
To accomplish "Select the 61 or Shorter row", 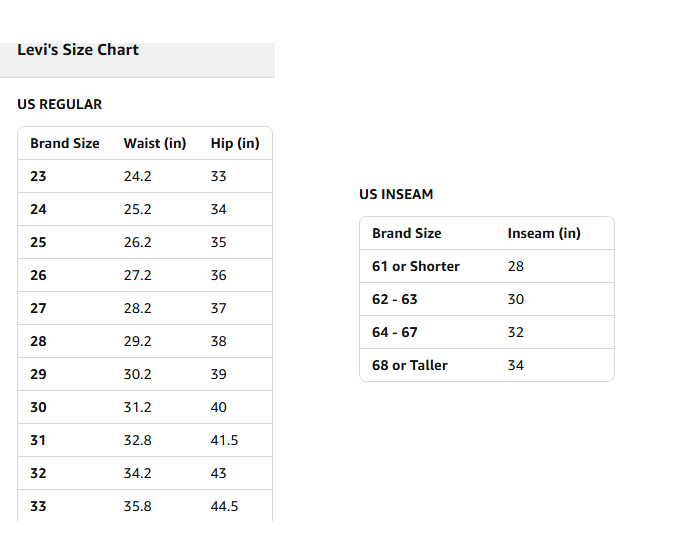I will pyautogui.click(x=416, y=266).
